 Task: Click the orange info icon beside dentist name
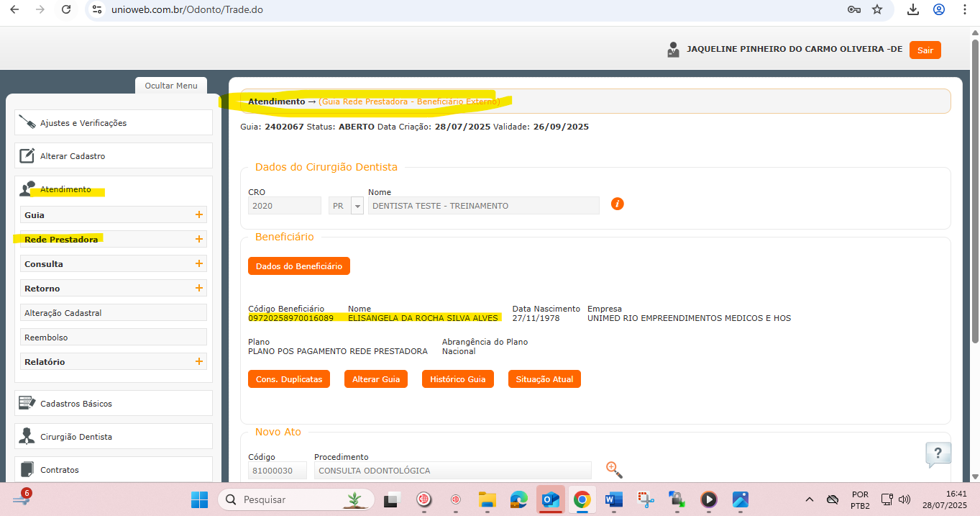click(x=617, y=204)
